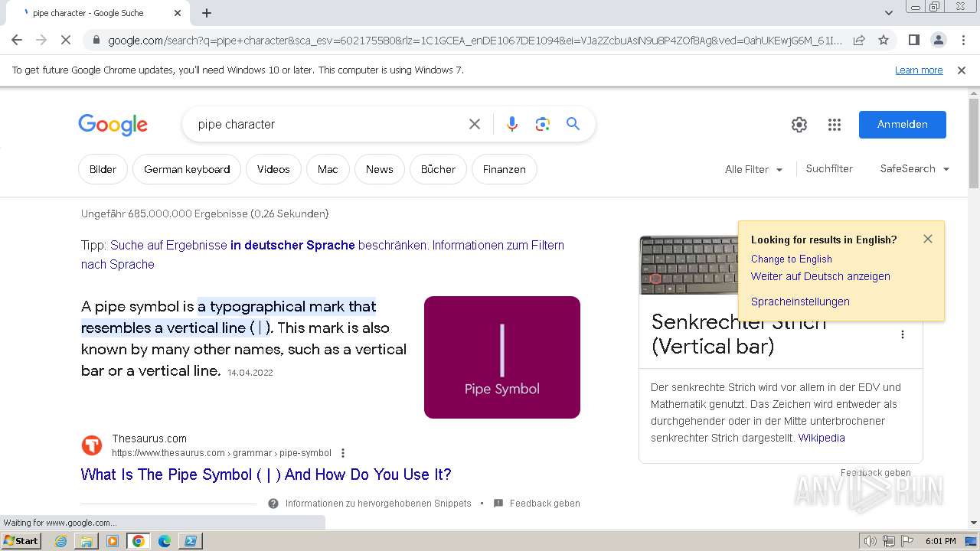Click Learn more about Chrome updates
This screenshot has height=551, width=980.
pos(919,70)
